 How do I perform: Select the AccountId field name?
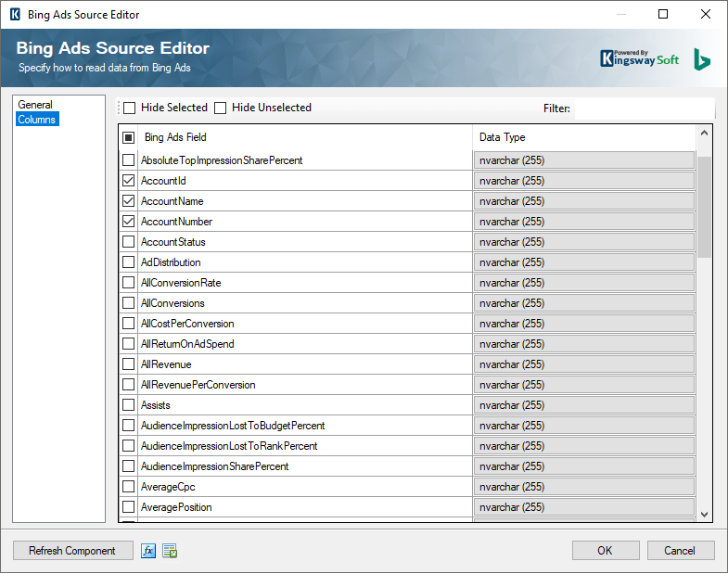(x=163, y=181)
